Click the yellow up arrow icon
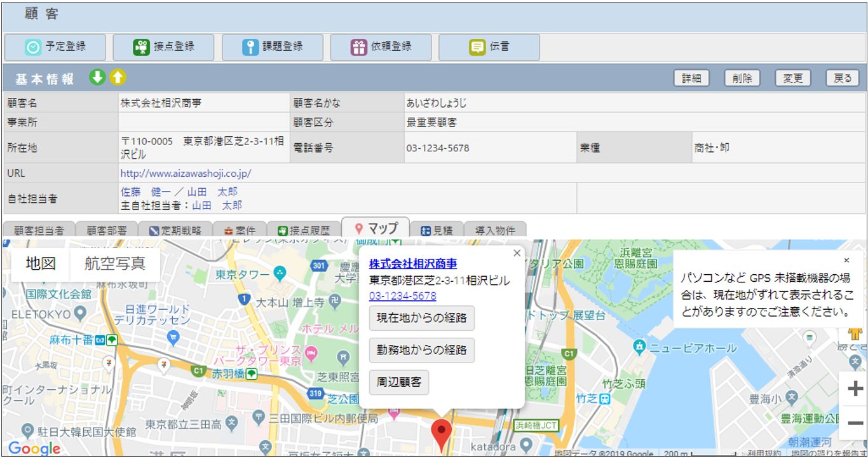This screenshot has width=868, height=458. click(118, 78)
